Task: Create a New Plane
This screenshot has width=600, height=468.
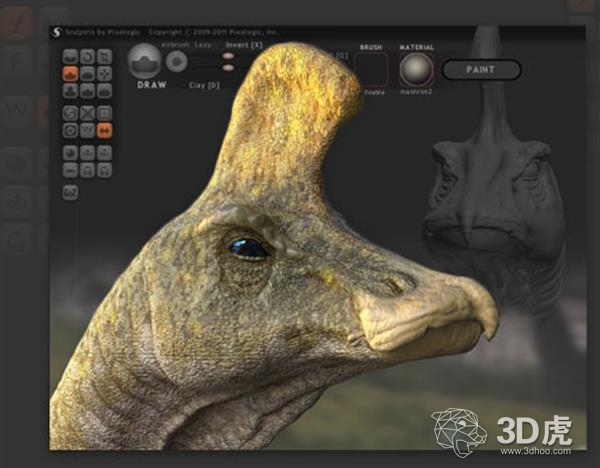Action: tap(70, 170)
